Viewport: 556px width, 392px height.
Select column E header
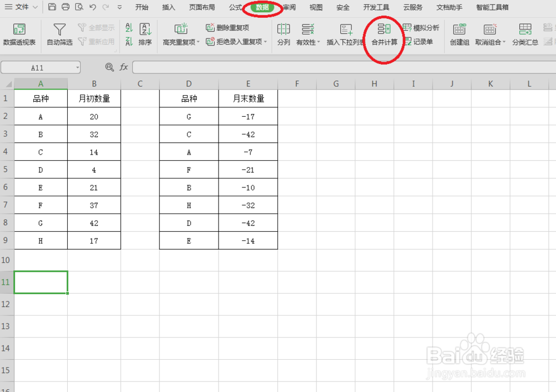click(x=248, y=84)
